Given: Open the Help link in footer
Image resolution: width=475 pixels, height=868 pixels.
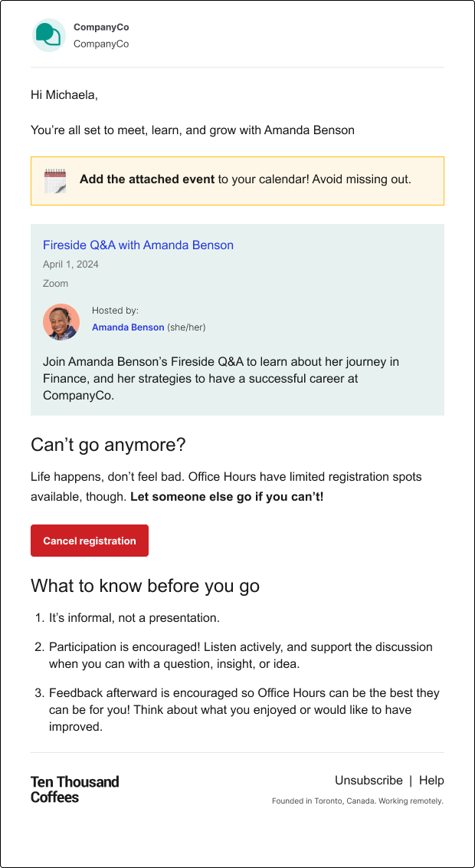Looking at the screenshot, I should point(431,780).
